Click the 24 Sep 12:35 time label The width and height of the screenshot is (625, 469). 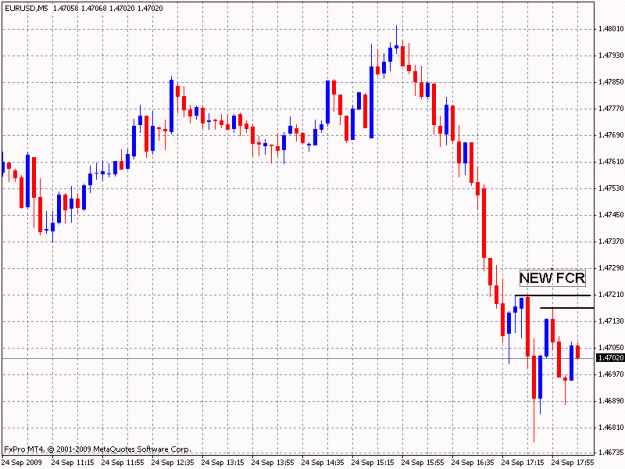(173, 463)
